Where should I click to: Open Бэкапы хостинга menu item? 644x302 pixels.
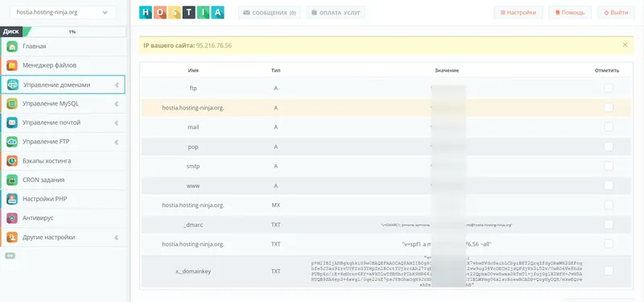pos(63,160)
